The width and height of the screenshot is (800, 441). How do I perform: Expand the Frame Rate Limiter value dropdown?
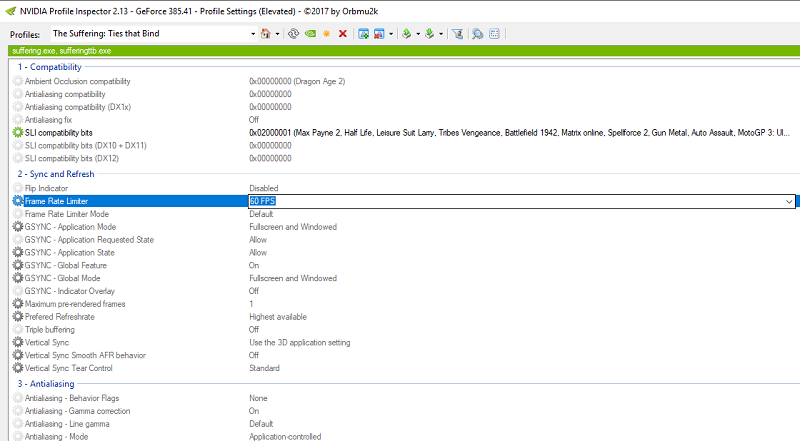[x=789, y=201]
